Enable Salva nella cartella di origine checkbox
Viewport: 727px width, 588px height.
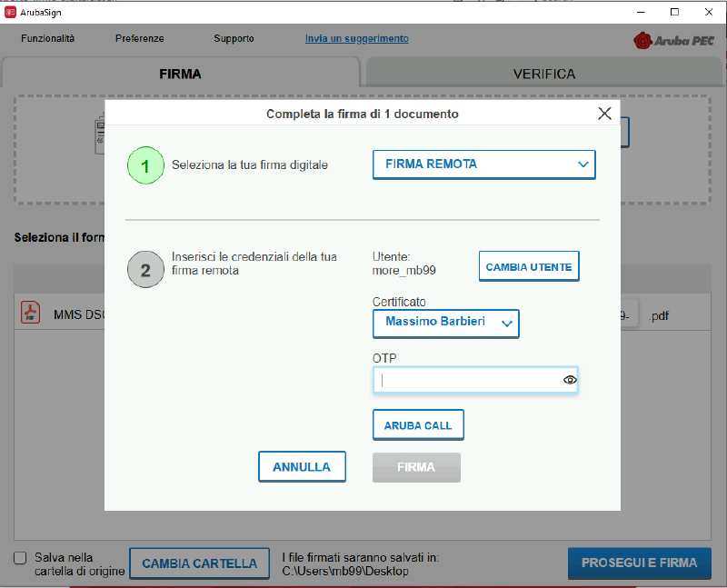[20, 557]
